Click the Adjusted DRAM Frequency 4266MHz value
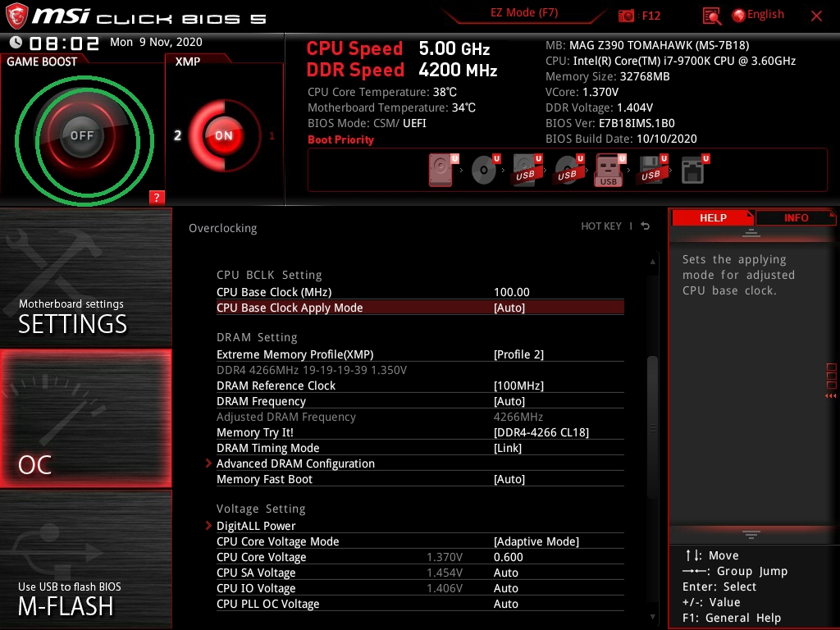 [x=518, y=417]
